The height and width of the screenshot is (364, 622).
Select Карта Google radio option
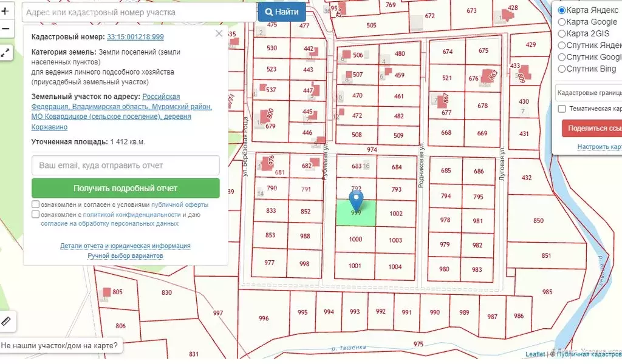coord(562,22)
